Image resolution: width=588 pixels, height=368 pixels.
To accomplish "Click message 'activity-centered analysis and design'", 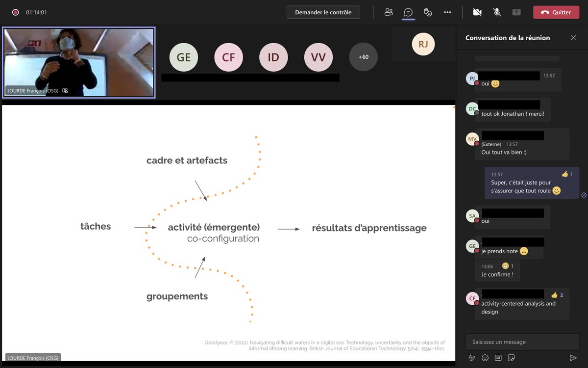I will click(518, 308).
